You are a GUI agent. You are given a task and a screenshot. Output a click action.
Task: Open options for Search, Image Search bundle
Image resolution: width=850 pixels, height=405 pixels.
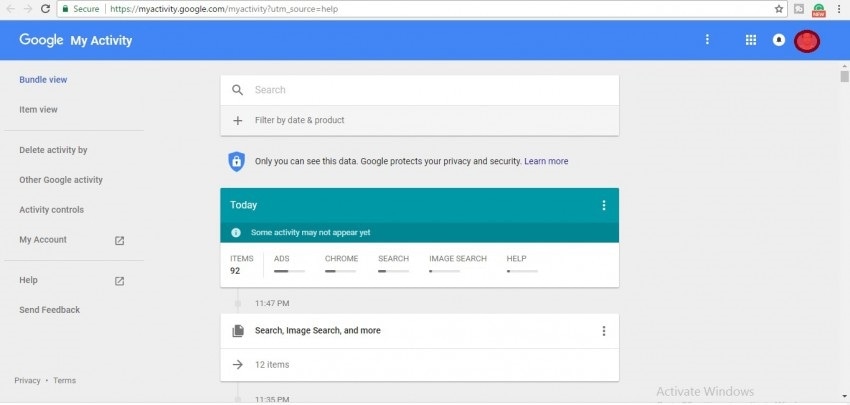coord(603,331)
